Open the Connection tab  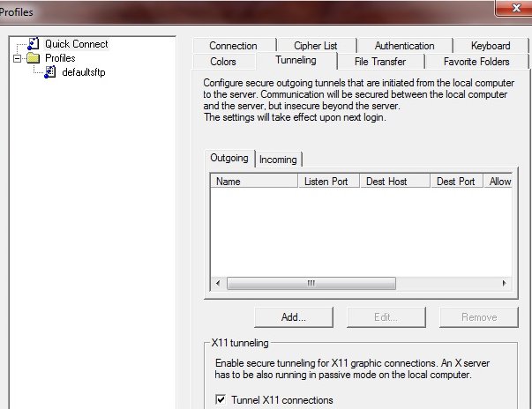tap(234, 46)
